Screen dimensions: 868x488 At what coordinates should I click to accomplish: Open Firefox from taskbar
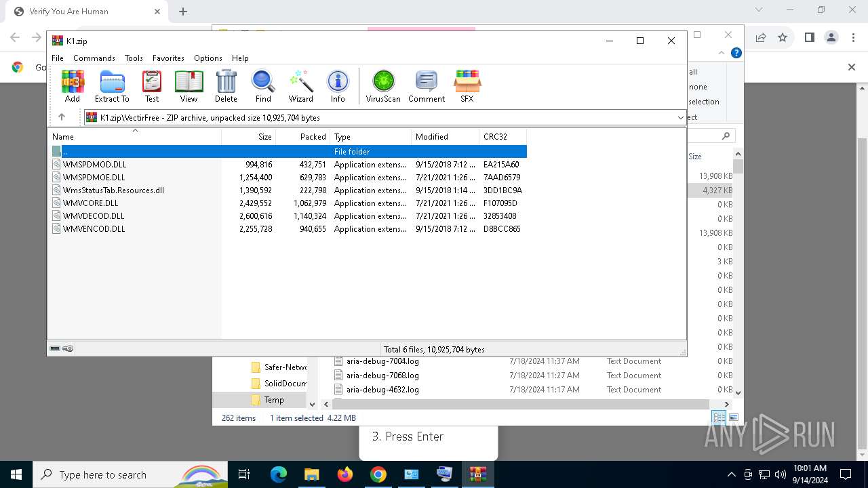point(345,474)
